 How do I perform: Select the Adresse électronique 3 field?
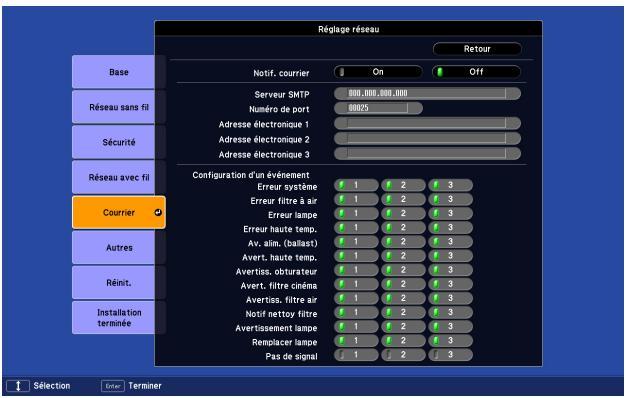point(427,154)
